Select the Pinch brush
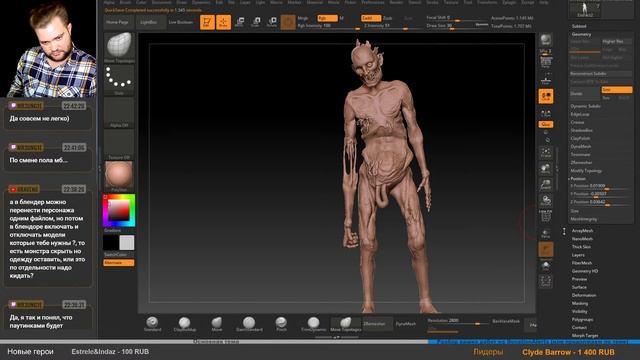The image size is (640, 360). (x=281, y=324)
